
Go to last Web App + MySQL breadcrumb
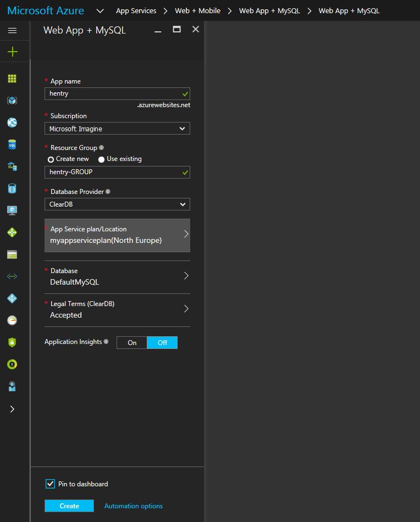349,10
